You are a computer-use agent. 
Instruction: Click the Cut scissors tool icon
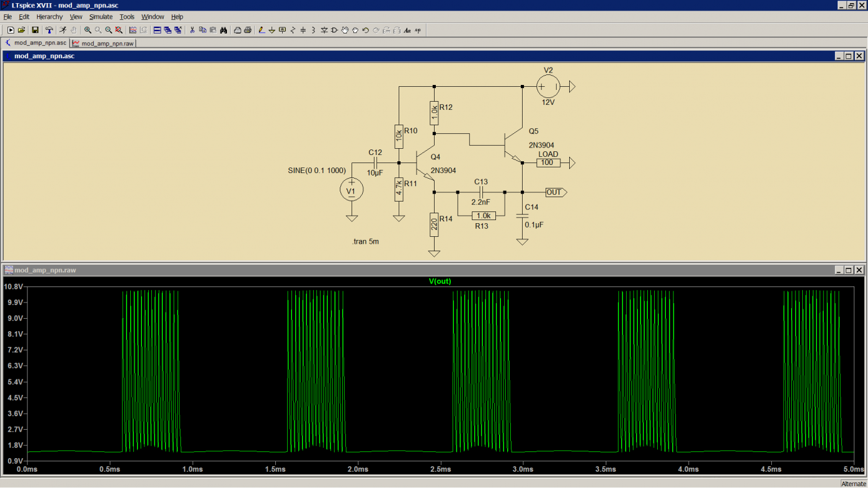192,30
